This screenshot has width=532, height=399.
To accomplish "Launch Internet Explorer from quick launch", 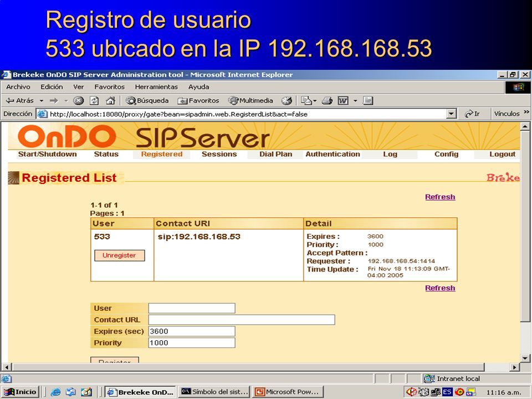I will (x=55, y=392).
